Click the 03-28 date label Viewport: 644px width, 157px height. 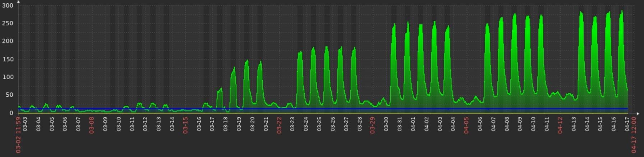click(x=359, y=124)
